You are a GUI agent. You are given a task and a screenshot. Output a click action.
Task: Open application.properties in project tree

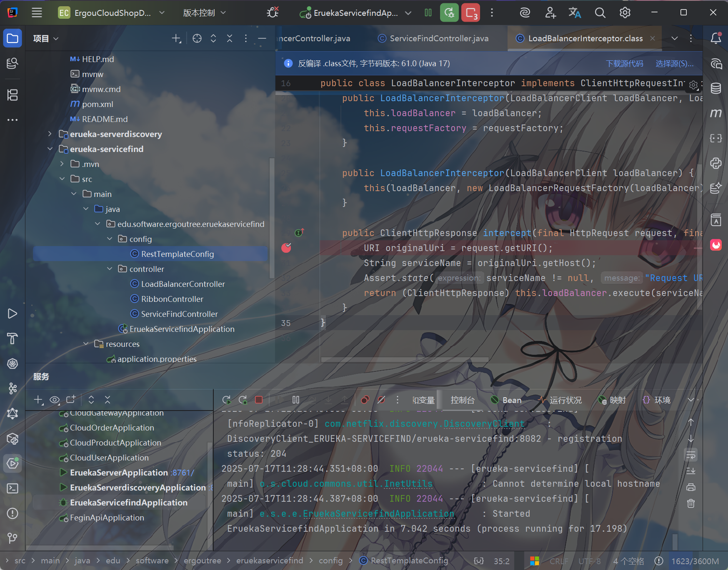click(x=152, y=359)
